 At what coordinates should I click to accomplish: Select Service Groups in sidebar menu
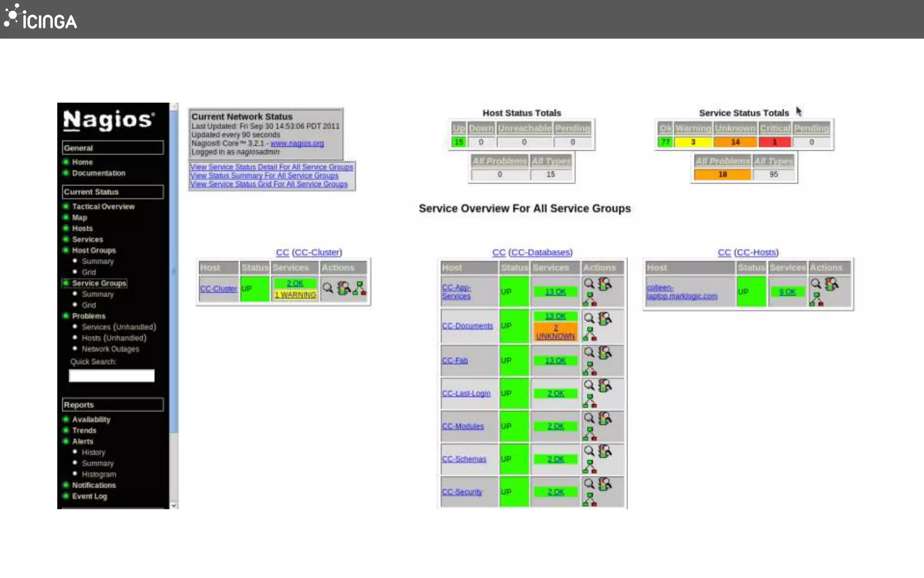click(99, 283)
